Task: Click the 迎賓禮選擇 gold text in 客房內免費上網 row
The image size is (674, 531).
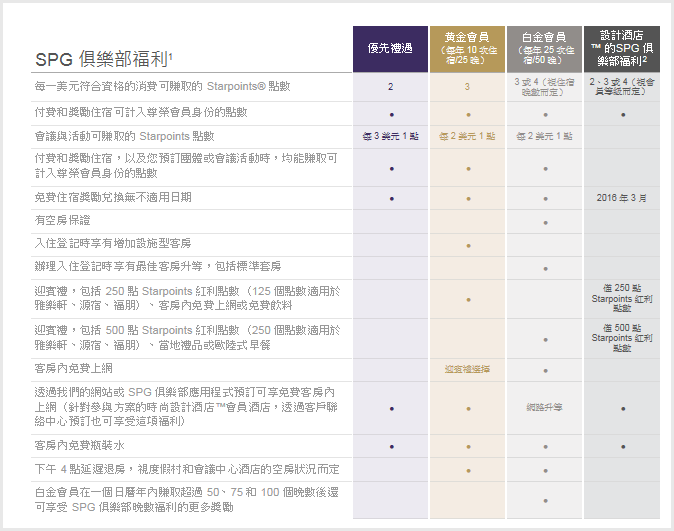Action: coord(467,369)
